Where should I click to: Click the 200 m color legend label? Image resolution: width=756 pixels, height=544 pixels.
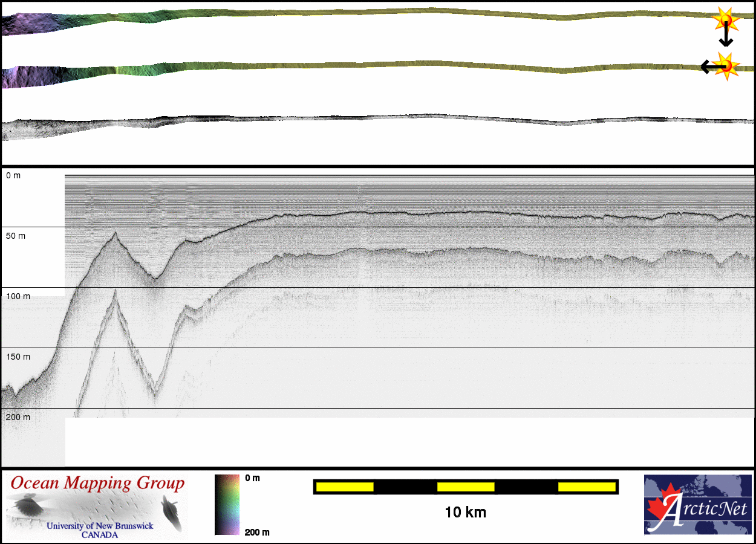(x=257, y=532)
